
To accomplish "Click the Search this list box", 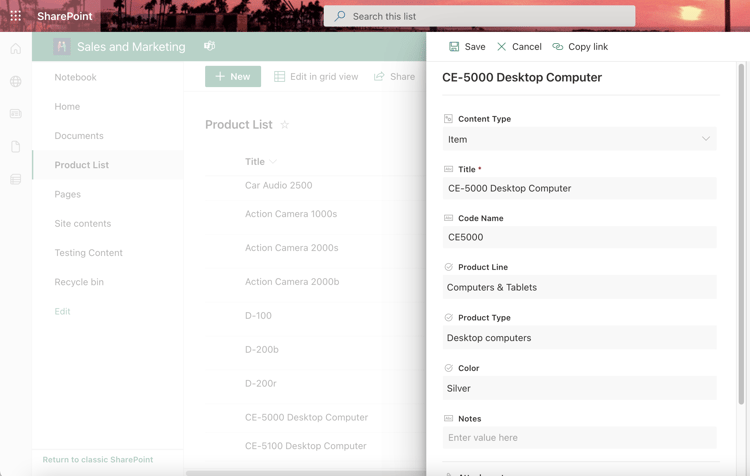I will tap(480, 16).
